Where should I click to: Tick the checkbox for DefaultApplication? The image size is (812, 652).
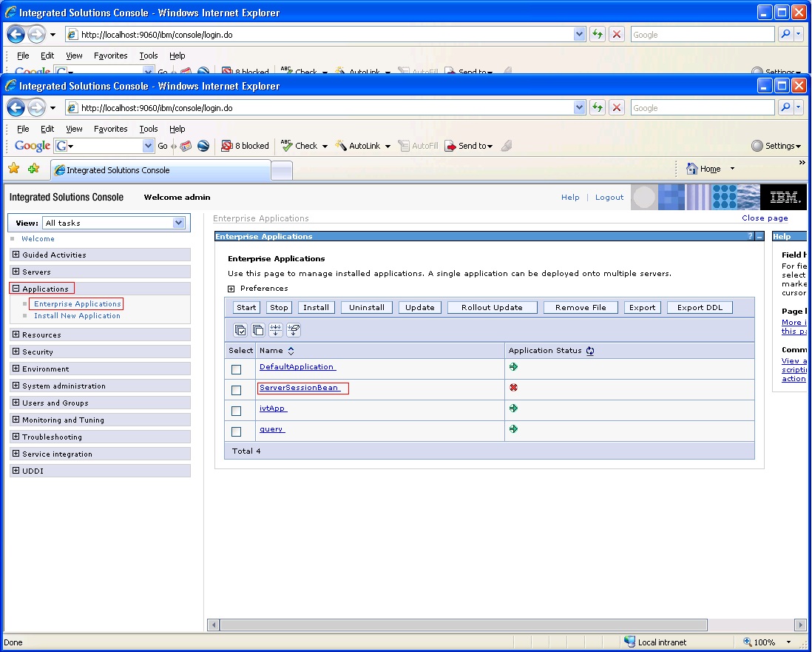237,369
